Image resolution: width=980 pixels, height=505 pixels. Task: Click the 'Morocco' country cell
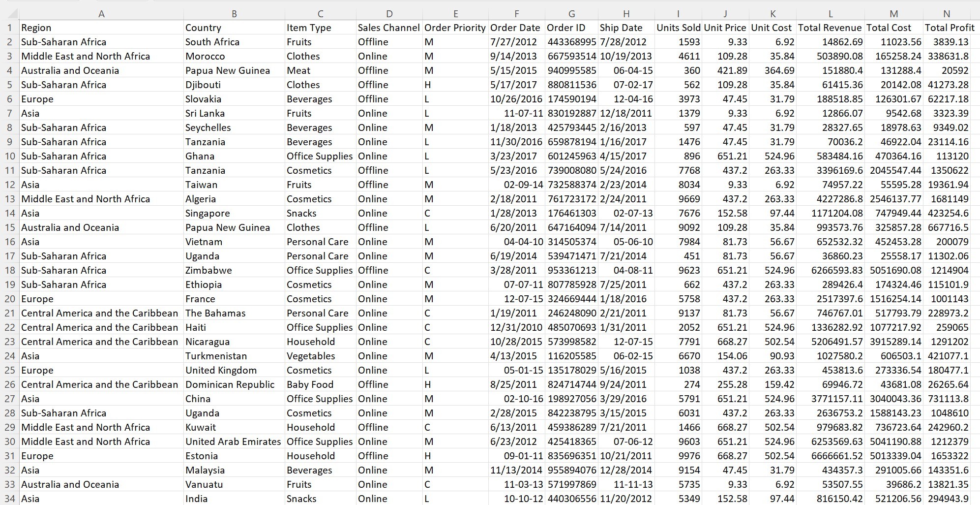[234, 56]
